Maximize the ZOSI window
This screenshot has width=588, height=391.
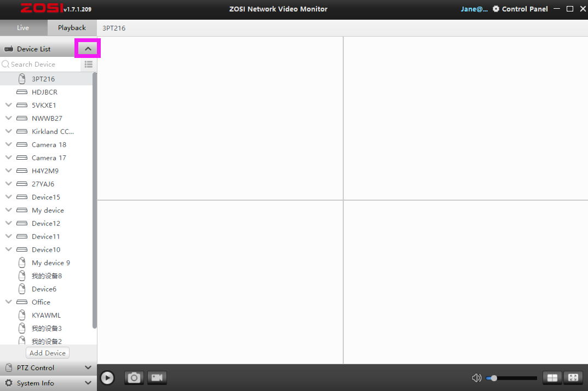pyautogui.click(x=569, y=9)
